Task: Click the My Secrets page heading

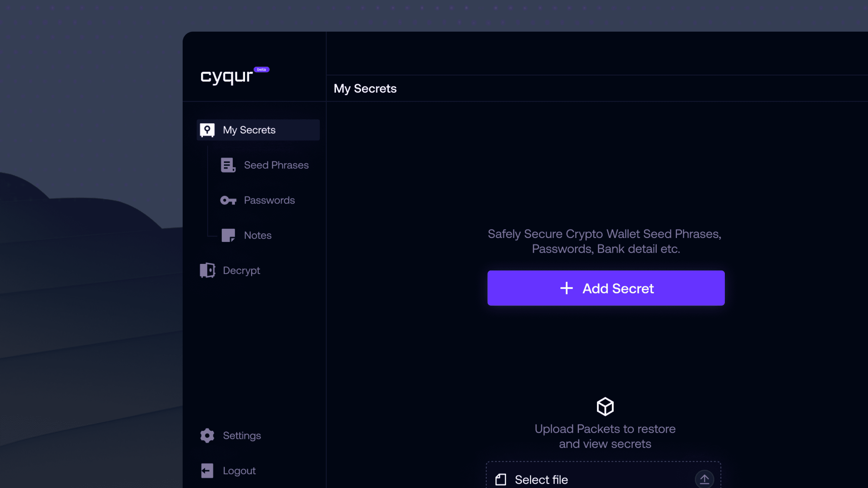Action: tap(365, 88)
